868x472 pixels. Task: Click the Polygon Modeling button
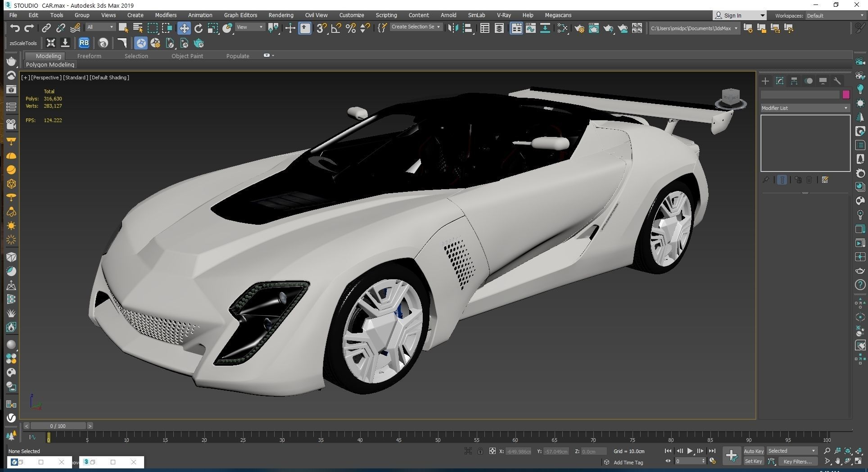pos(50,64)
